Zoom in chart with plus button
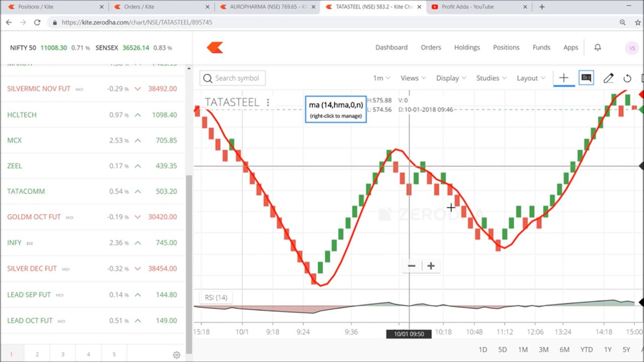This screenshot has width=644, height=362. [431, 266]
